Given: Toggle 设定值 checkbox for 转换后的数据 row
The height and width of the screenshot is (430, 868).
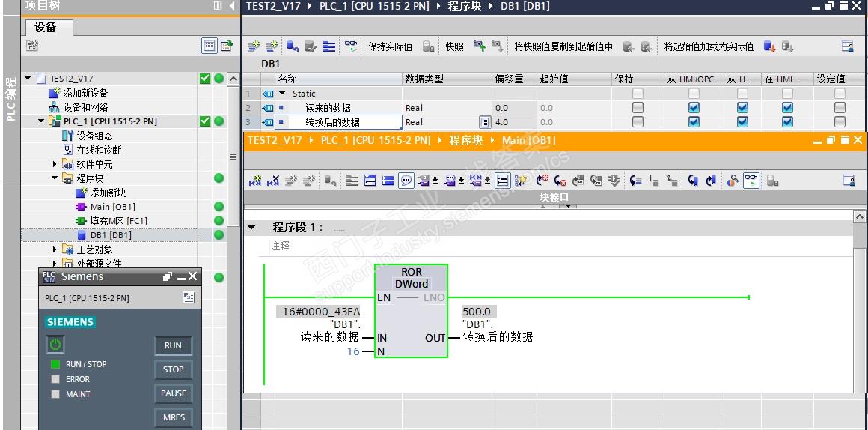Looking at the screenshot, I should coord(840,122).
